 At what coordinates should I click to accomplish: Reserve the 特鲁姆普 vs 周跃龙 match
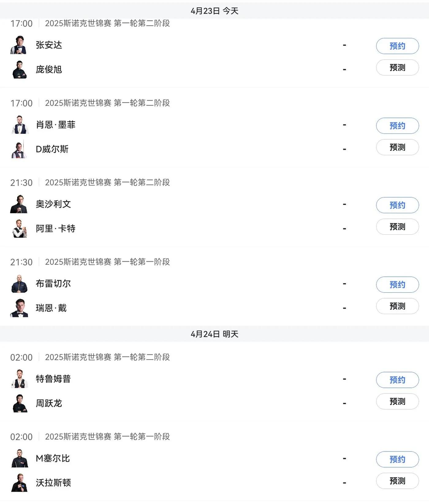tap(397, 380)
